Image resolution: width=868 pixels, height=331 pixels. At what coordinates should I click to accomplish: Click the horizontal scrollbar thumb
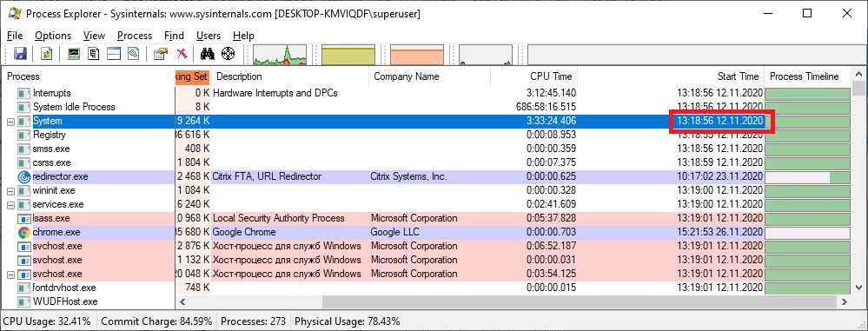click(579, 301)
